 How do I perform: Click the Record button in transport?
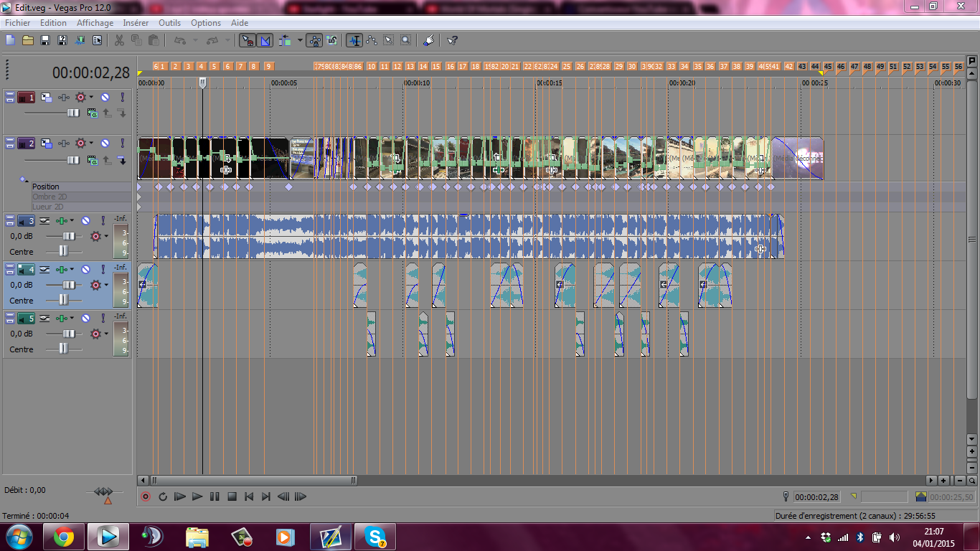[146, 496]
